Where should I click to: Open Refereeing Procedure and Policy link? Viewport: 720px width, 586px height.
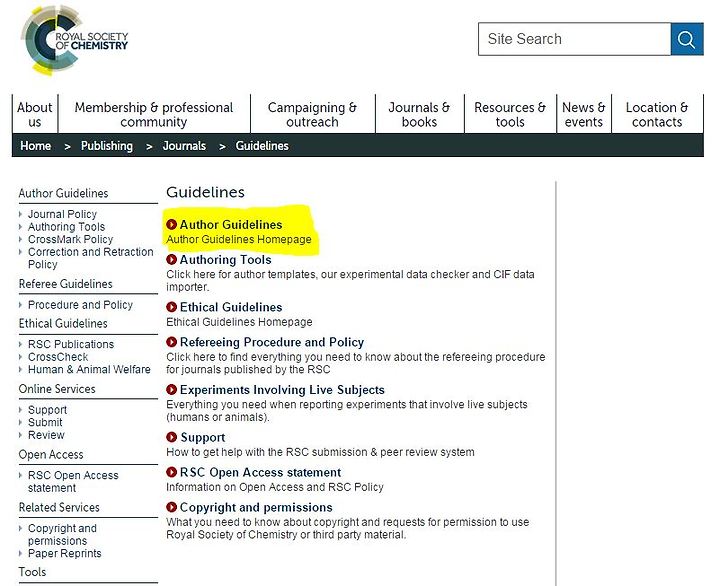[x=272, y=342]
